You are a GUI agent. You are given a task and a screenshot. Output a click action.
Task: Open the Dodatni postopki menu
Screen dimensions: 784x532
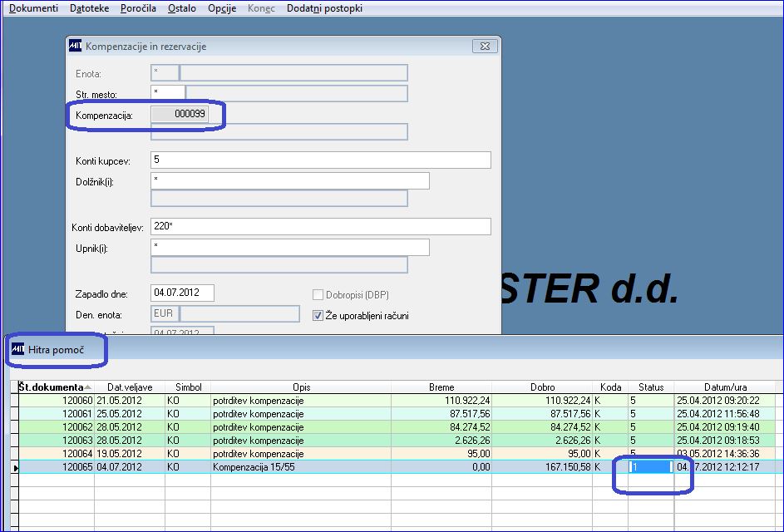point(324,8)
